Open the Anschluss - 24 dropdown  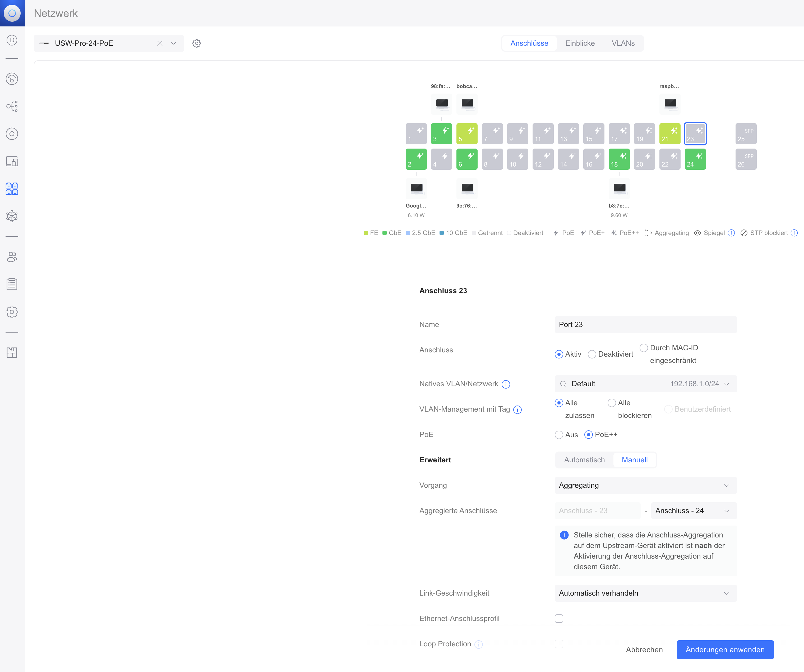tap(694, 510)
